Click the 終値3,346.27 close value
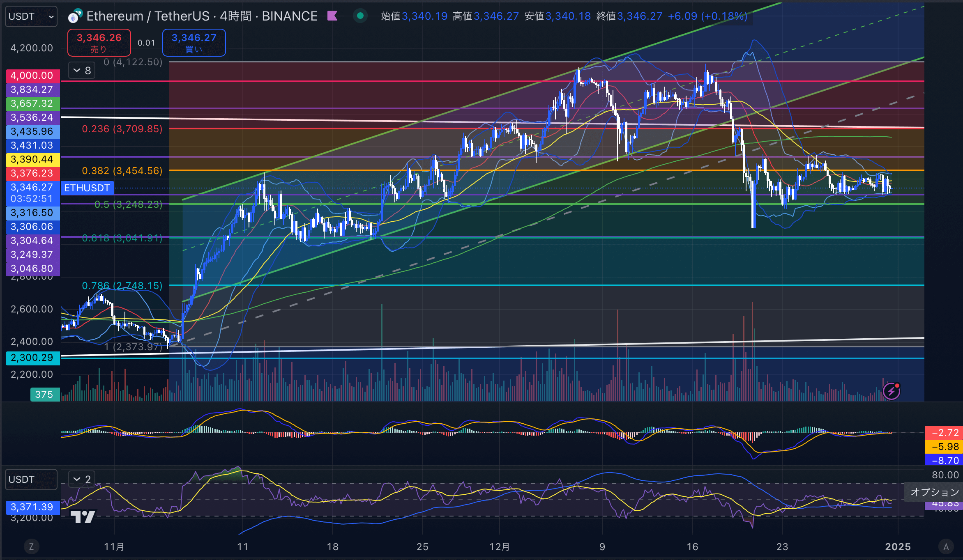The height and width of the screenshot is (560, 963). (629, 16)
